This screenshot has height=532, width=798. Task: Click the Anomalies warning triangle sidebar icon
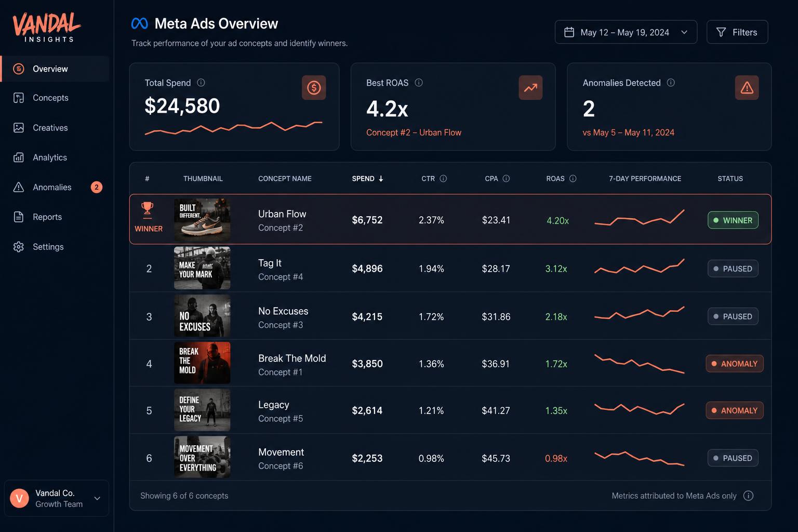[19, 187]
